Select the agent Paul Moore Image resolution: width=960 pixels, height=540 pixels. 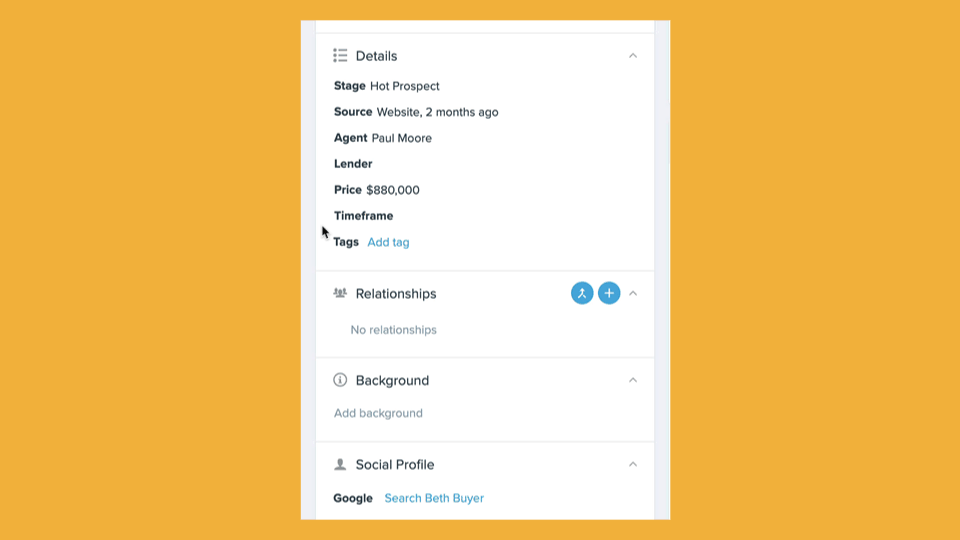(402, 138)
